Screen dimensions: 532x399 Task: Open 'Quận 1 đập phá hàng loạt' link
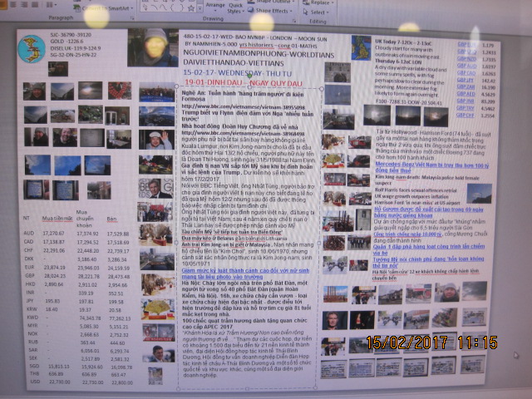tap(429, 249)
